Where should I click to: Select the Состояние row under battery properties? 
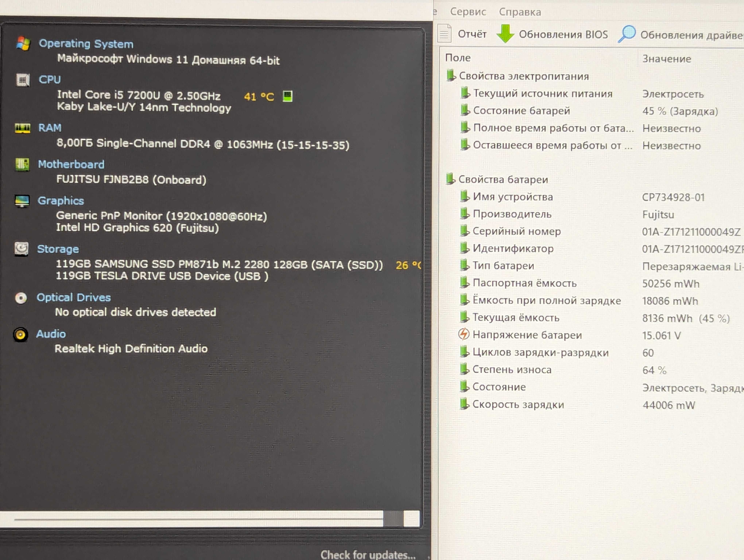tap(601, 387)
